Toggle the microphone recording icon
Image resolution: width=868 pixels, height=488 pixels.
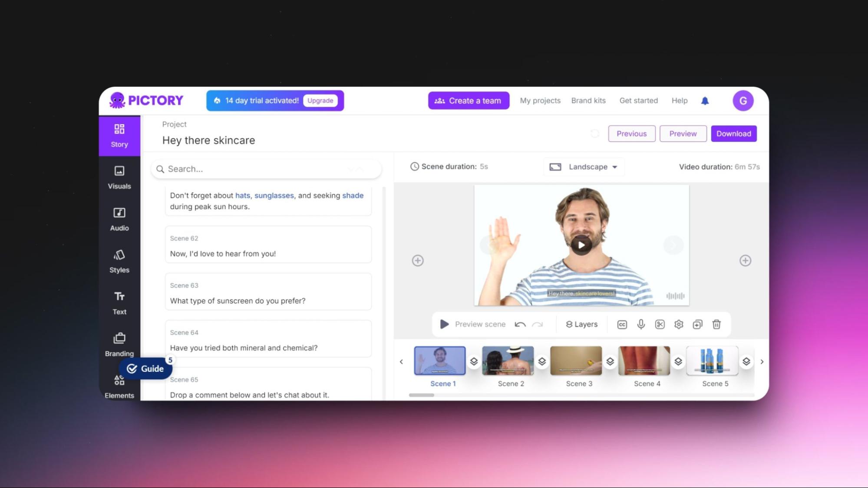tap(641, 324)
